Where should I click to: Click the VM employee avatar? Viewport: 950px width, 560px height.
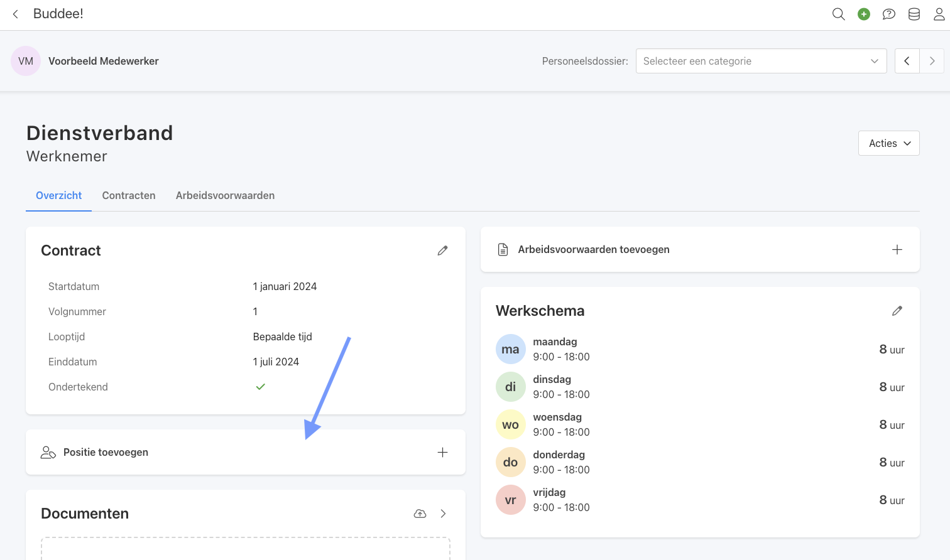point(26,61)
